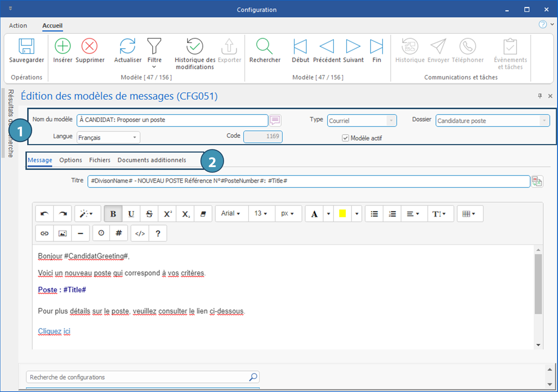Switch to the Options tab
The width and height of the screenshot is (558, 392).
[x=71, y=160]
